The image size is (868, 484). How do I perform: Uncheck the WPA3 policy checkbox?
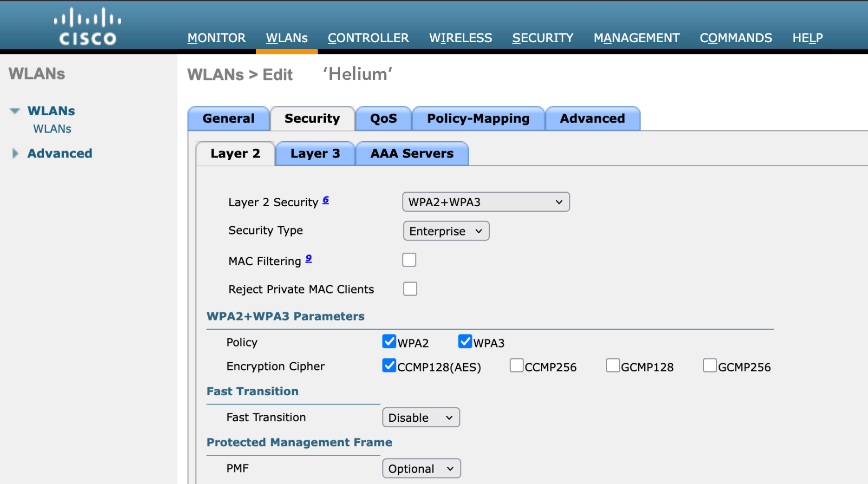point(465,341)
